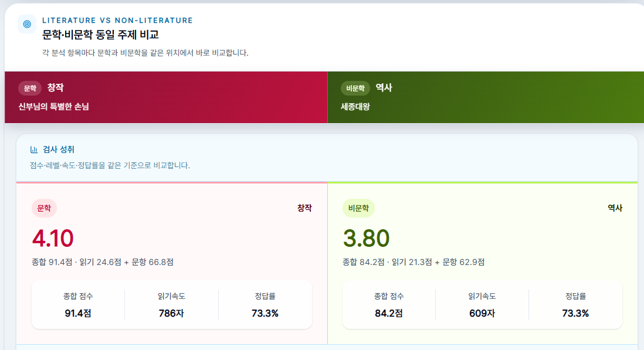Click the title 세종대왕
This screenshot has width=644, height=350.
[x=355, y=107]
